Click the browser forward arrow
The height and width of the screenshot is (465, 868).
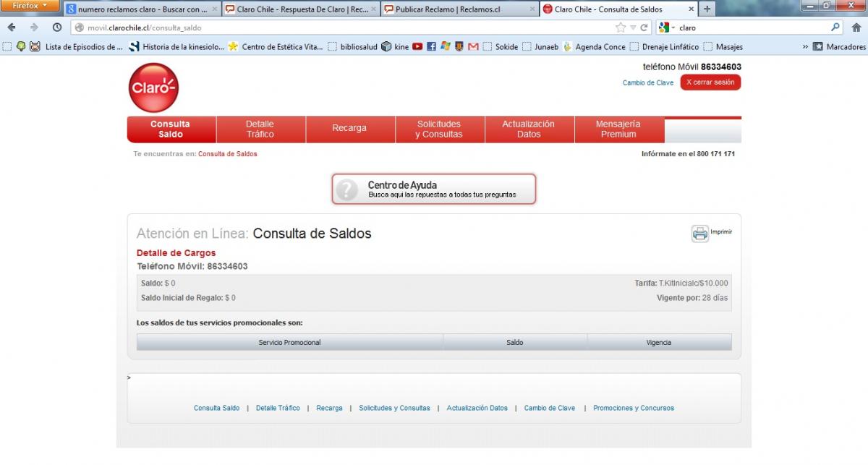34,27
